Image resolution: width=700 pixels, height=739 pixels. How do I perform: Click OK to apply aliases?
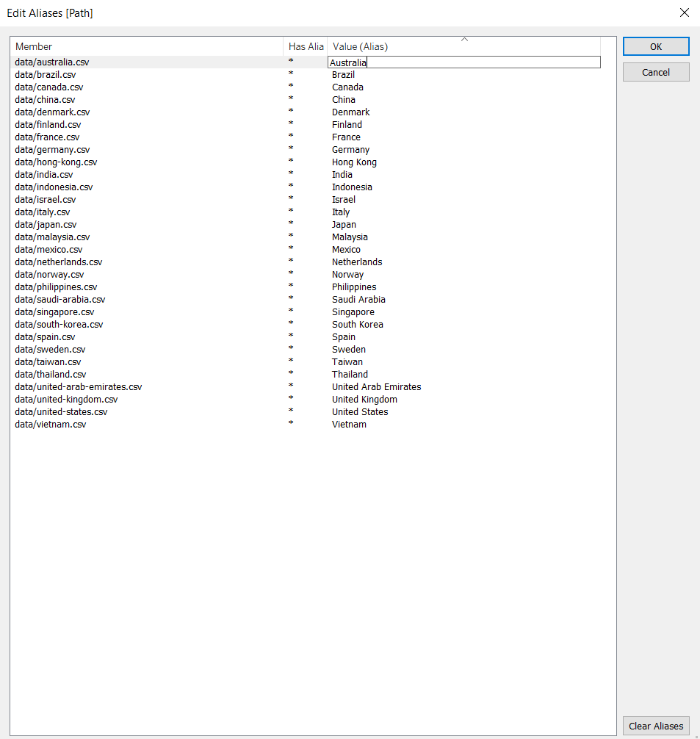(655, 46)
